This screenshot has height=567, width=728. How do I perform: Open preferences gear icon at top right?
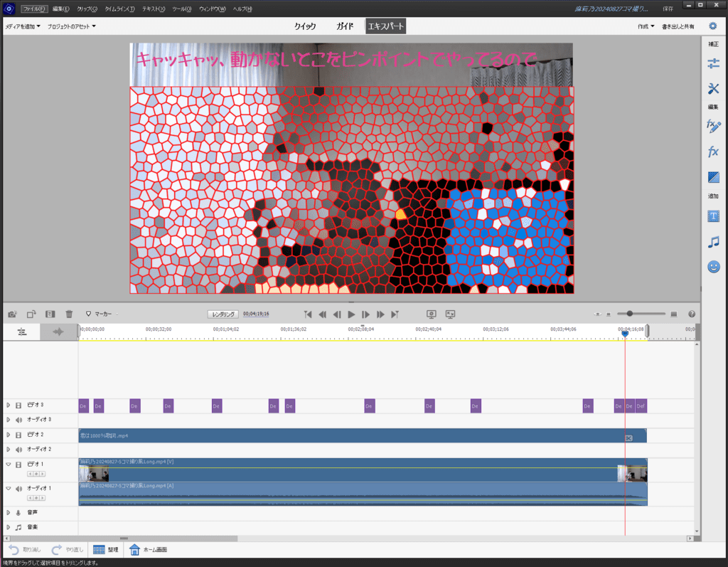[x=713, y=26]
